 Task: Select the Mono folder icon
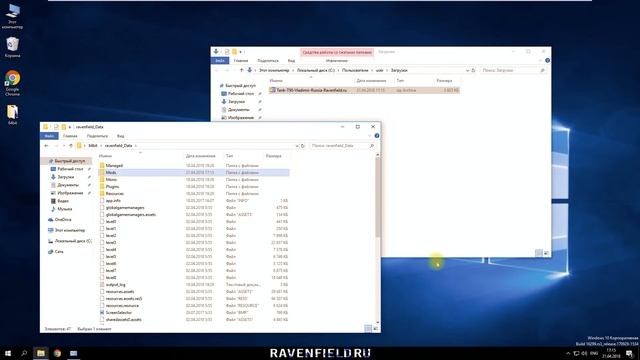102,180
